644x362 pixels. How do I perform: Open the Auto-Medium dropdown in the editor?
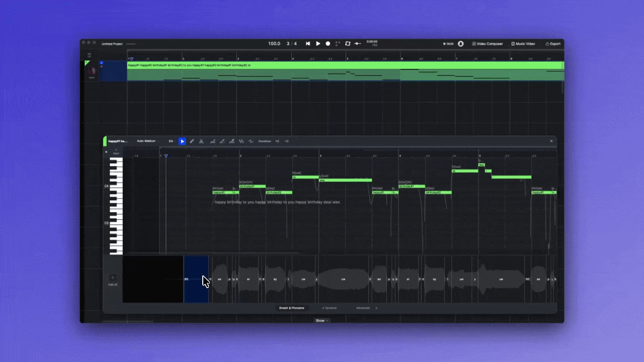(x=147, y=141)
